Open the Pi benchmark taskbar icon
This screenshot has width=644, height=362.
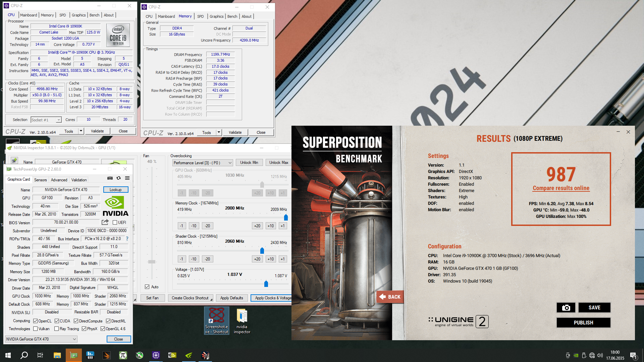(x=123, y=355)
